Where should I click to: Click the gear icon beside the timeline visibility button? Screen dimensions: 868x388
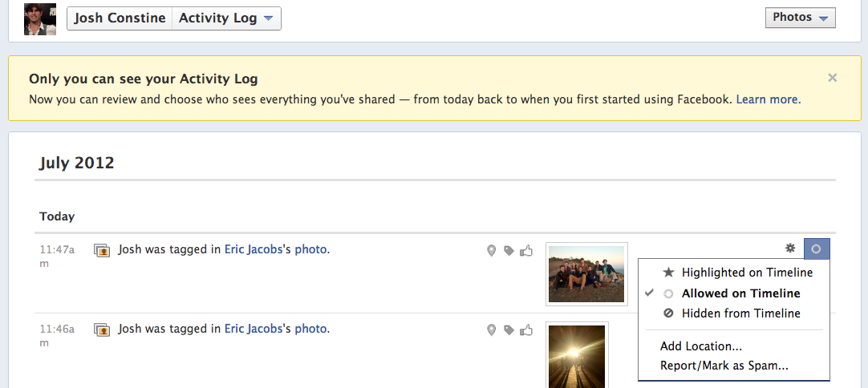pyautogui.click(x=790, y=249)
